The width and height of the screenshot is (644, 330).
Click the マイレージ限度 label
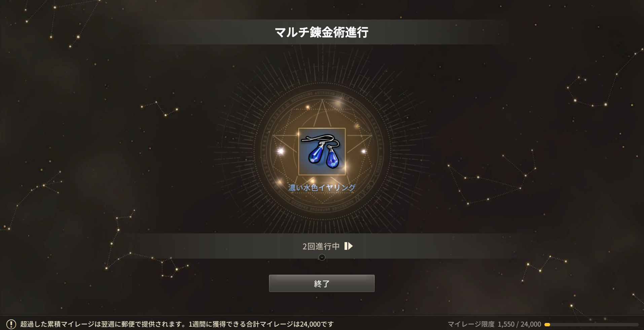tap(471, 324)
